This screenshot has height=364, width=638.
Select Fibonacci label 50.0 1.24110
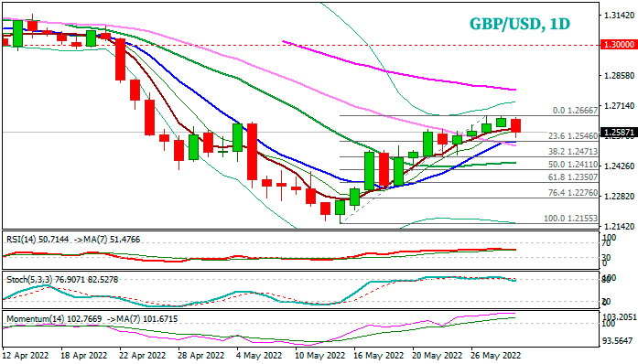point(573,165)
